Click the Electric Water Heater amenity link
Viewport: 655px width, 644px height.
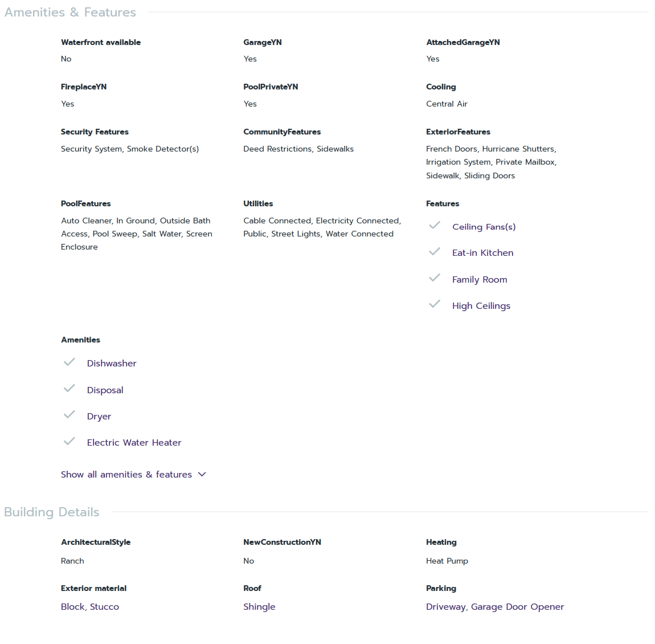[134, 443]
